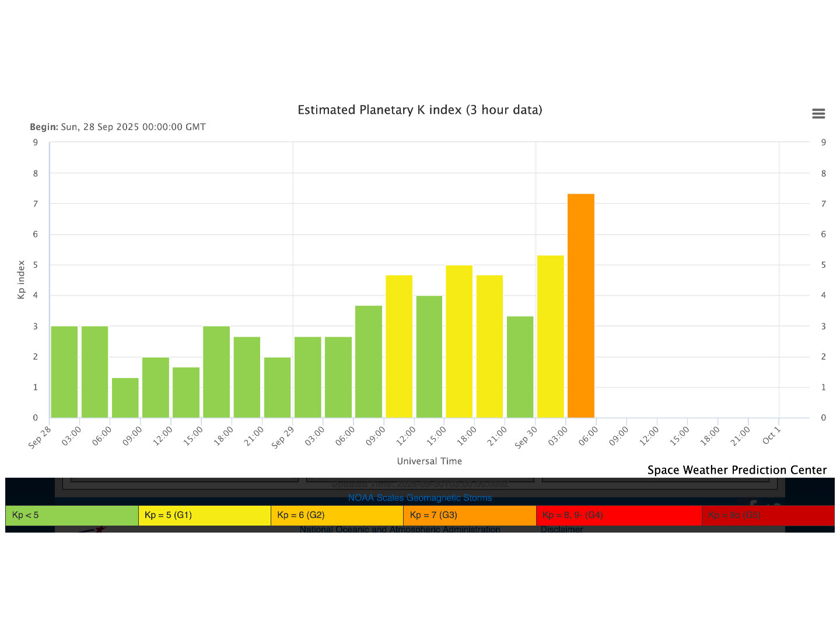Image resolution: width=840 pixels, height=630 pixels.
Task: Click the Disclaimer link
Action: [x=562, y=529]
